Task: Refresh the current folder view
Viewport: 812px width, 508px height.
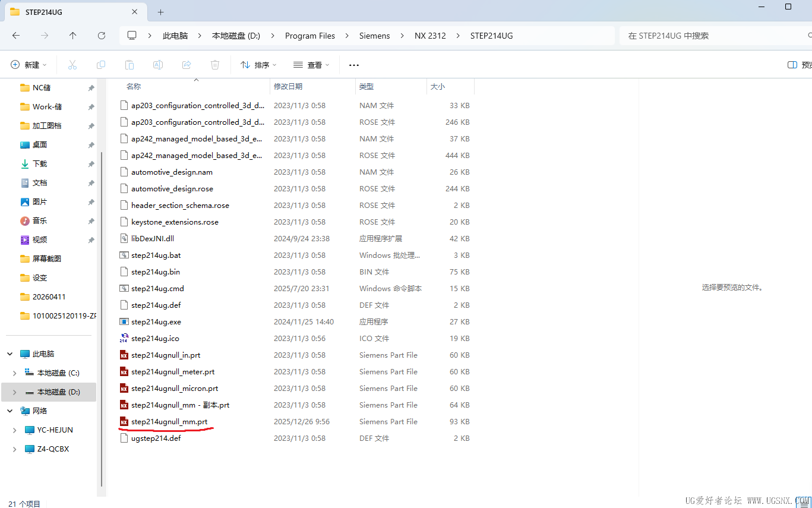Action: (102, 36)
